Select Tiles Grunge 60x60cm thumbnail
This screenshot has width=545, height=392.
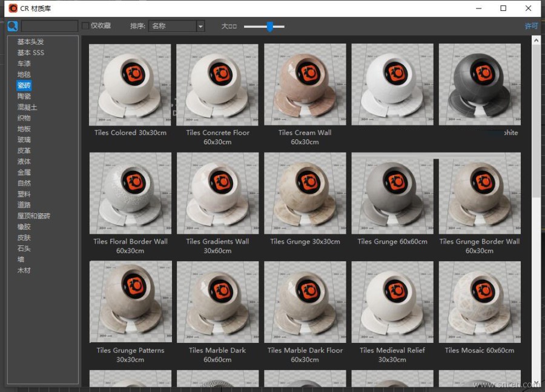pyautogui.click(x=392, y=193)
